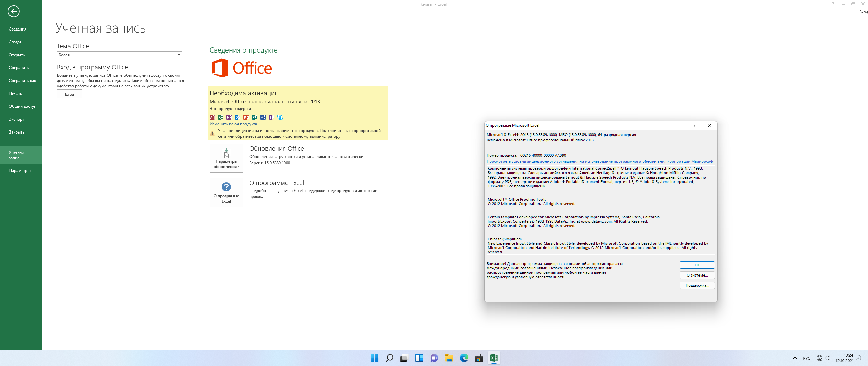868x366 pixels.
Task: Launch Microsoft Edge from the taskbar
Action: point(464,358)
